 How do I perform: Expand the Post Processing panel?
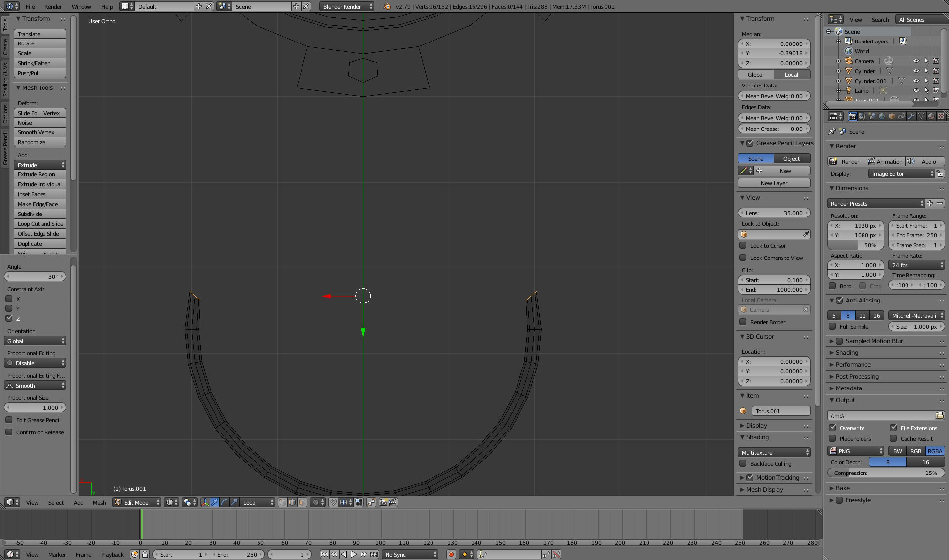[x=857, y=376]
